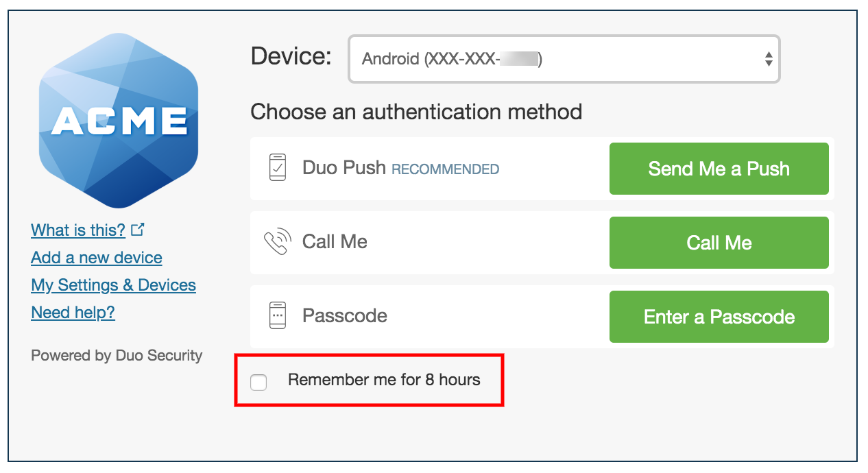
Task: Click Enter a Passcode button
Action: [x=719, y=316]
